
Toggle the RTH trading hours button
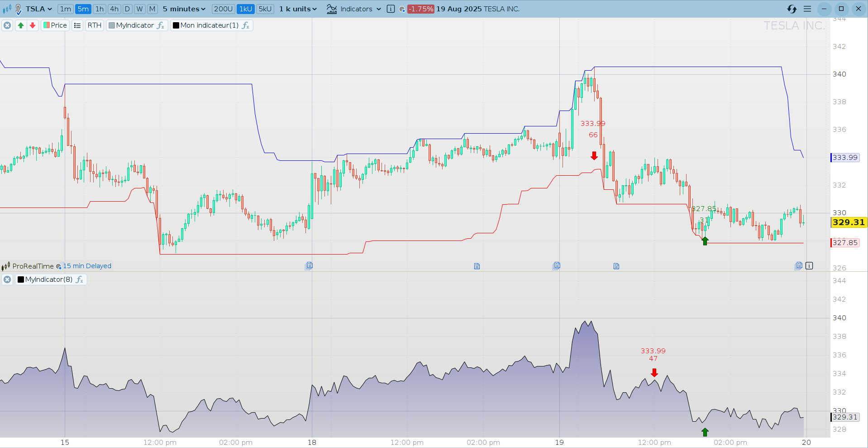pos(95,25)
